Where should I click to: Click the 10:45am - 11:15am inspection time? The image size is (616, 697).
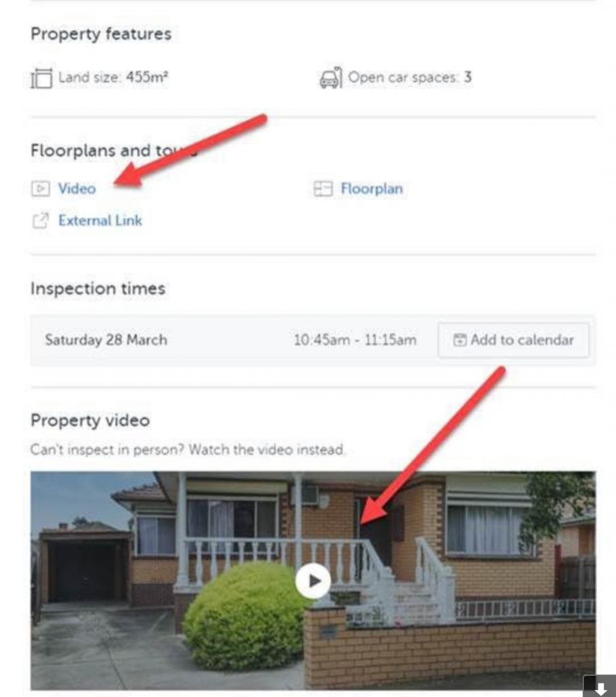[355, 340]
